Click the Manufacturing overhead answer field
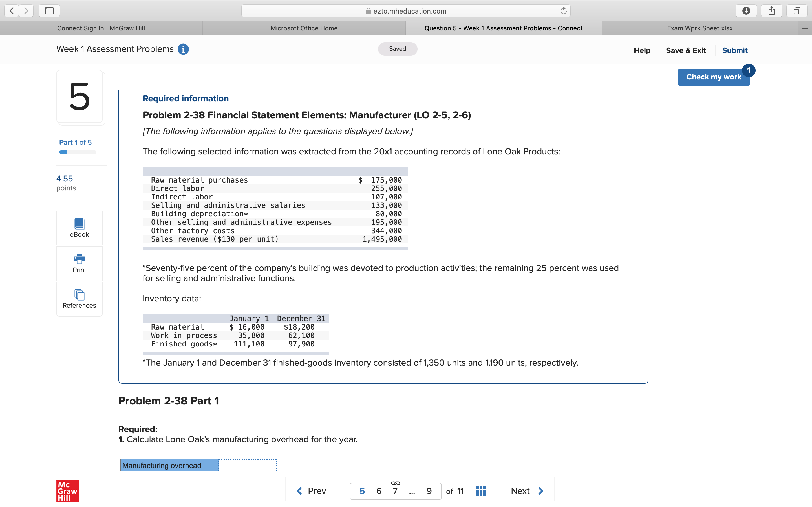Screen dimensions: 812x507 [x=247, y=465]
